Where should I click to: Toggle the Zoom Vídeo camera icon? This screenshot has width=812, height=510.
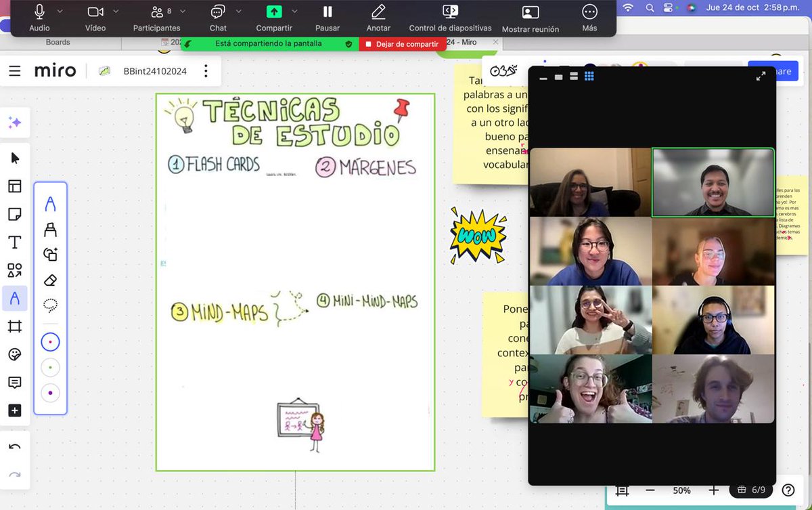(95, 12)
